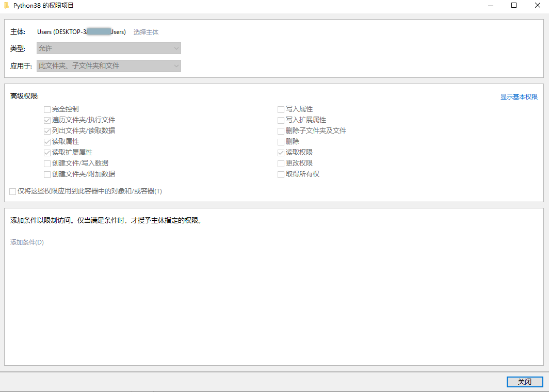Maximize the permission entry window
Image resolution: width=549 pixels, height=392 pixels.
514,6
